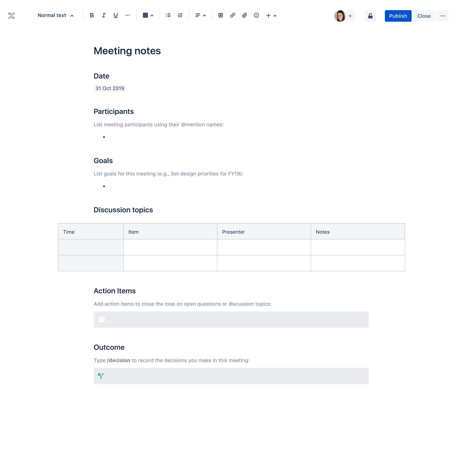Open more formatting options ellipsis
This screenshot has height=476, width=463.
click(x=128, y=15)
